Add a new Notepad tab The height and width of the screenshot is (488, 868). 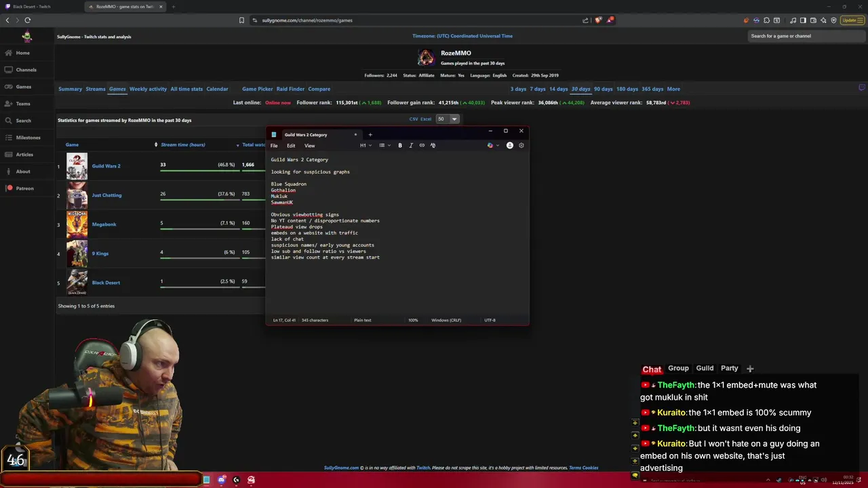point(370,134)
